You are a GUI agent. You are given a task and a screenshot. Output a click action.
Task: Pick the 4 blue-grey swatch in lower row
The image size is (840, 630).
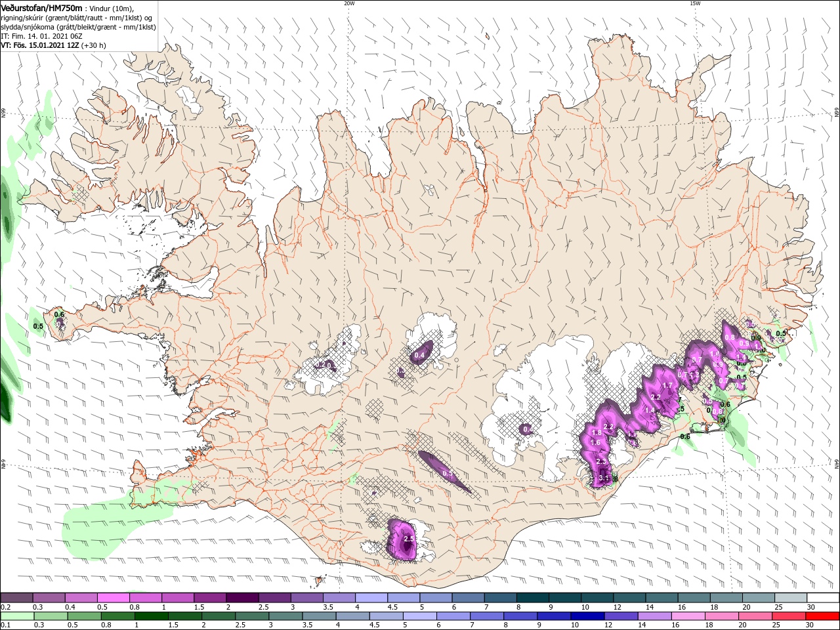pyautogui.click(x=353, y=616)
